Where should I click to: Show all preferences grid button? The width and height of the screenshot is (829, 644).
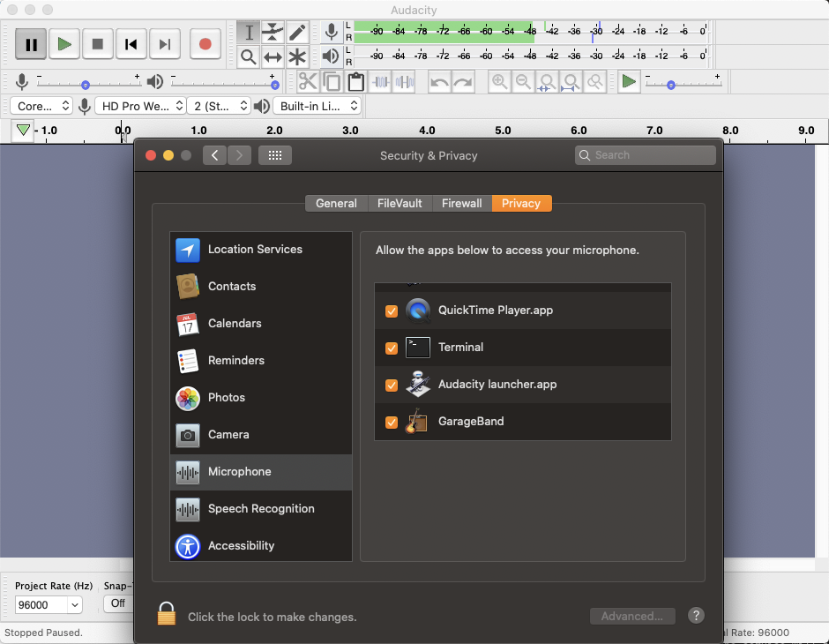point(275,155)
